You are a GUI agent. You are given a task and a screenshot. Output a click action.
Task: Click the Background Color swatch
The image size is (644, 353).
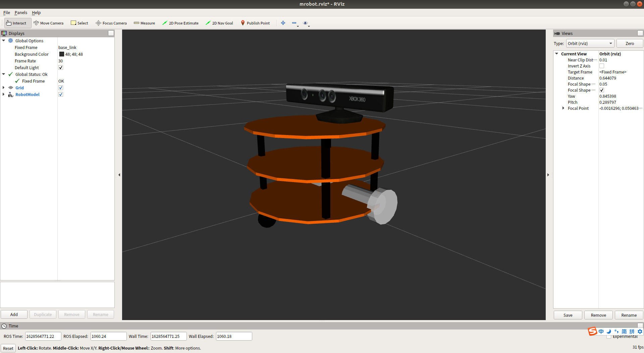coord(62,54)
